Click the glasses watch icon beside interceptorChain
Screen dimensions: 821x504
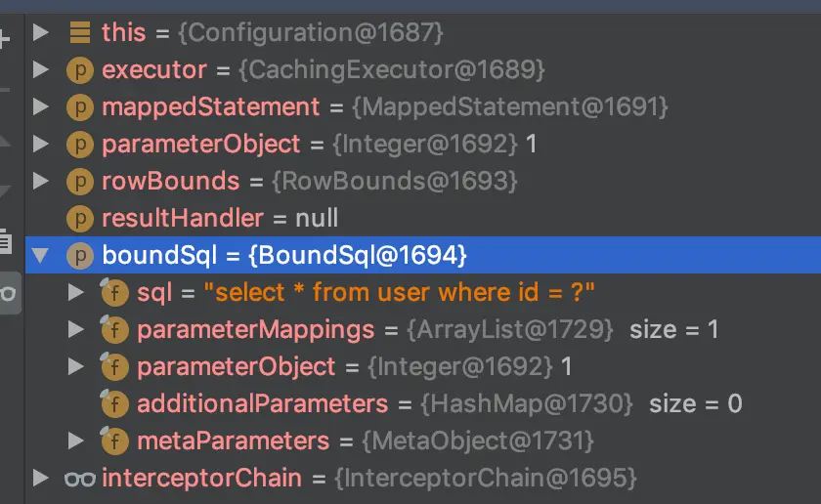click(80, 479)
